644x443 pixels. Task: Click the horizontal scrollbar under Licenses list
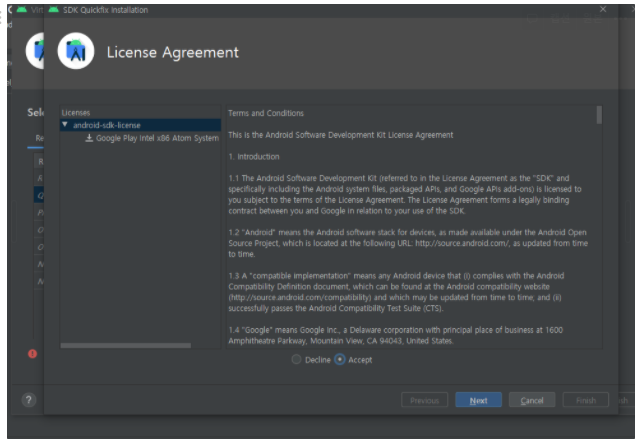point(126,346)
